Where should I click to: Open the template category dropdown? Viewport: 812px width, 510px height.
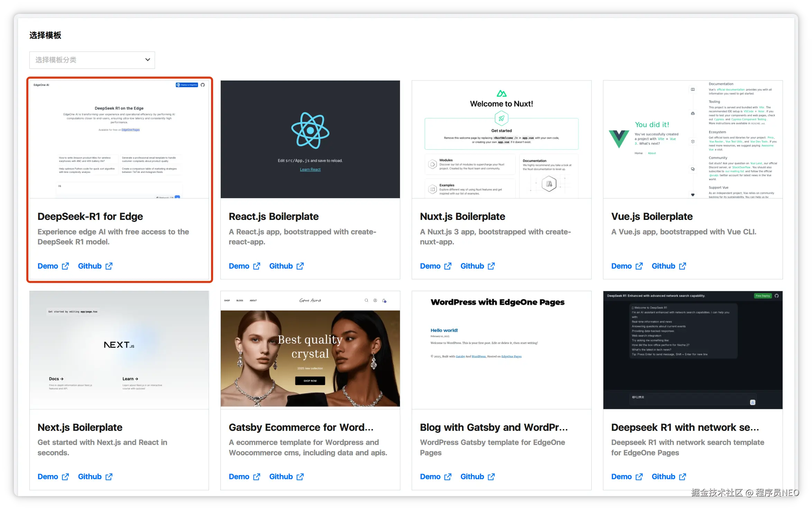[92, 60]
